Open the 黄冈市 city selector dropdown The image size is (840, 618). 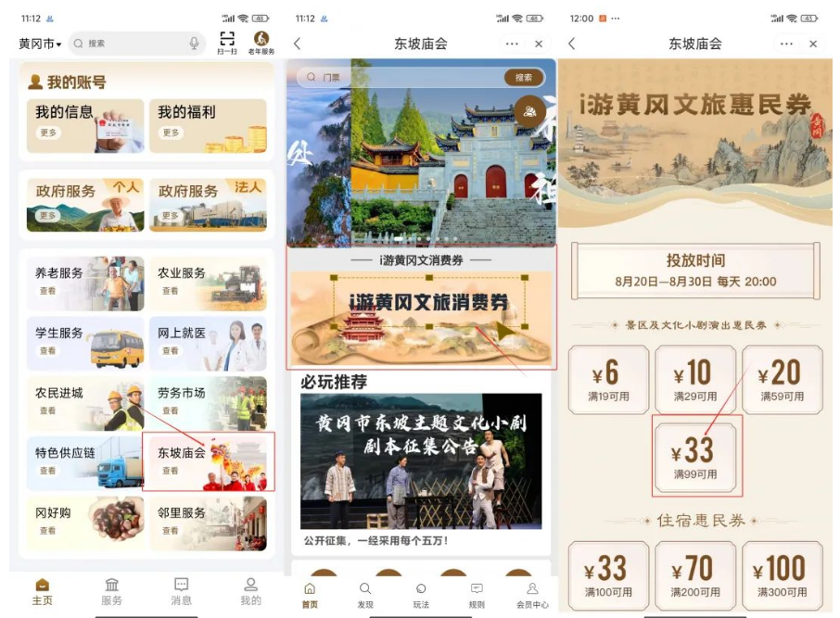pos(40,44)
